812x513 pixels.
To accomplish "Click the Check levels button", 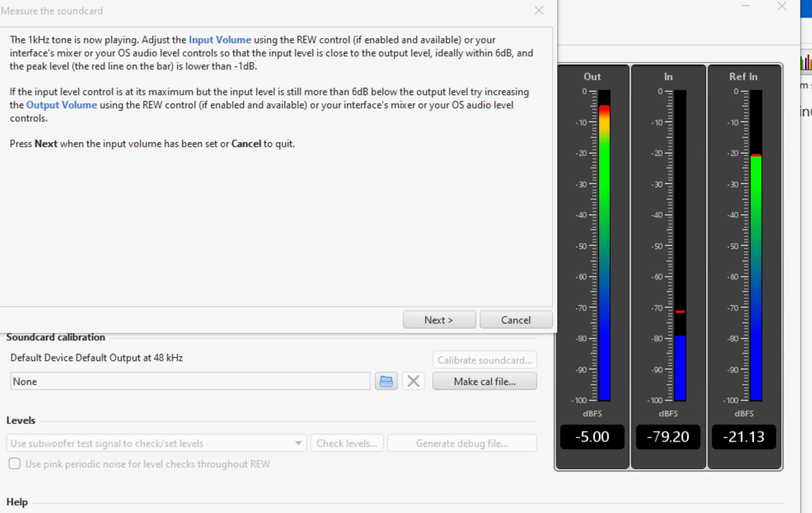I will [x=346, y=443].
